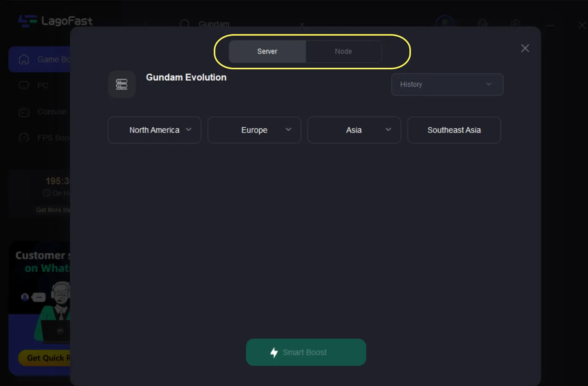Clear the Gundam search text
588x386 pixels.
pos(302,25)
